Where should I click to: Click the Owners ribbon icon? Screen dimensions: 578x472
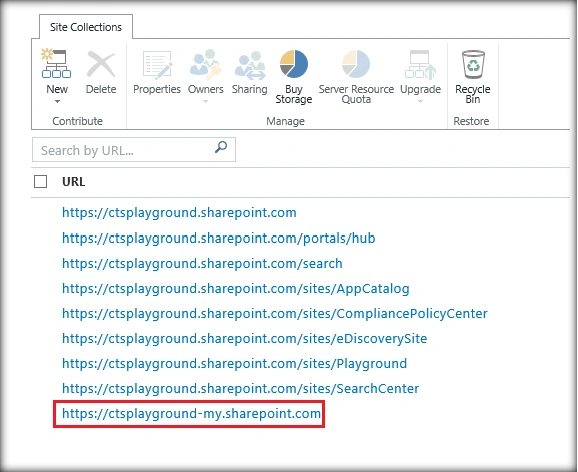(x=205, y=65)
